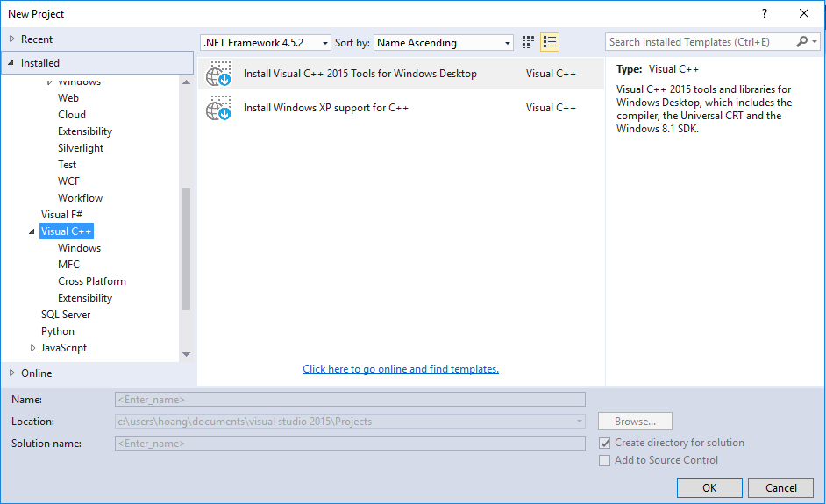Toggle Create directory for solution checkbox
This screenshot has height=504, width=826.
coord(605,443)
